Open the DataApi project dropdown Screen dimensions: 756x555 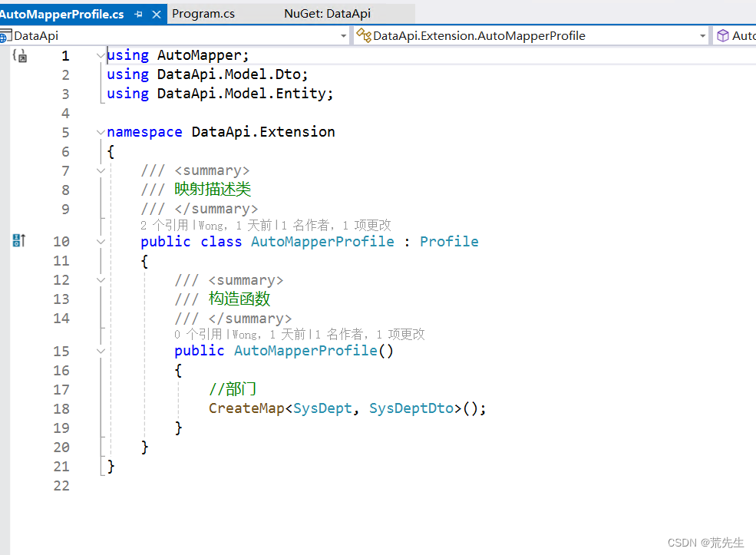pyautogui.click(x=343, y=36)
